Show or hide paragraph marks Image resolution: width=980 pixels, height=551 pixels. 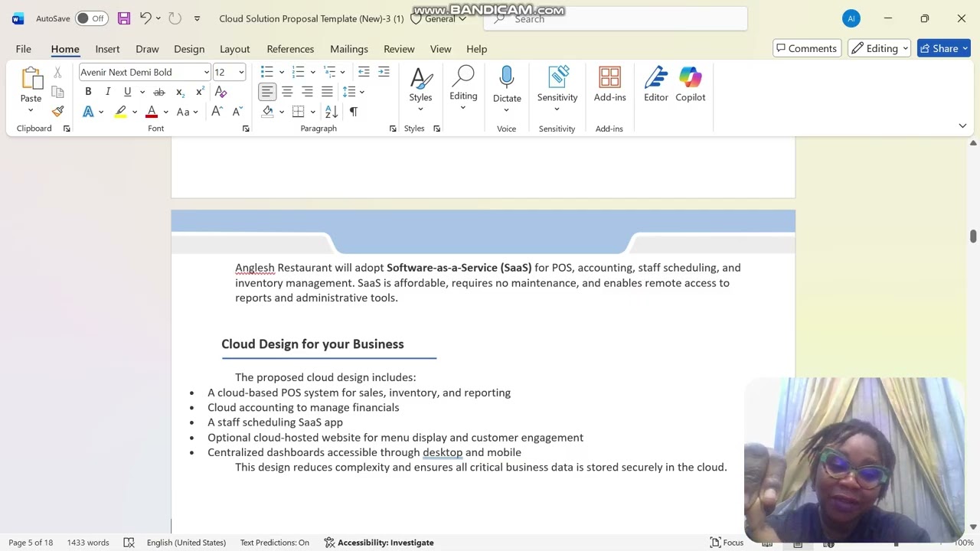(353, 112)
